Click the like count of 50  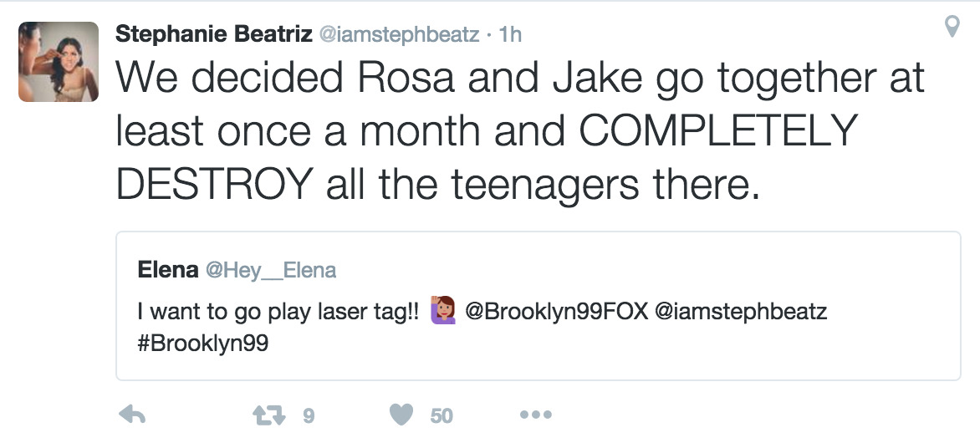442,415
